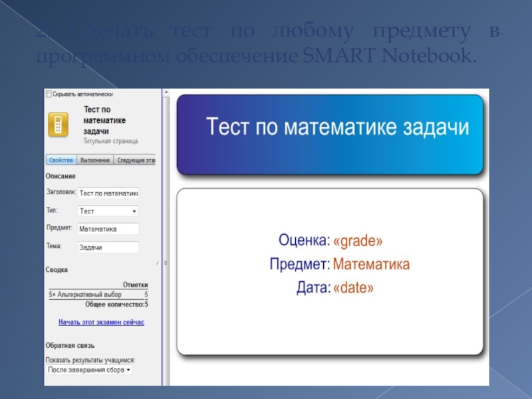Click the «date» placeholder text

353,288
